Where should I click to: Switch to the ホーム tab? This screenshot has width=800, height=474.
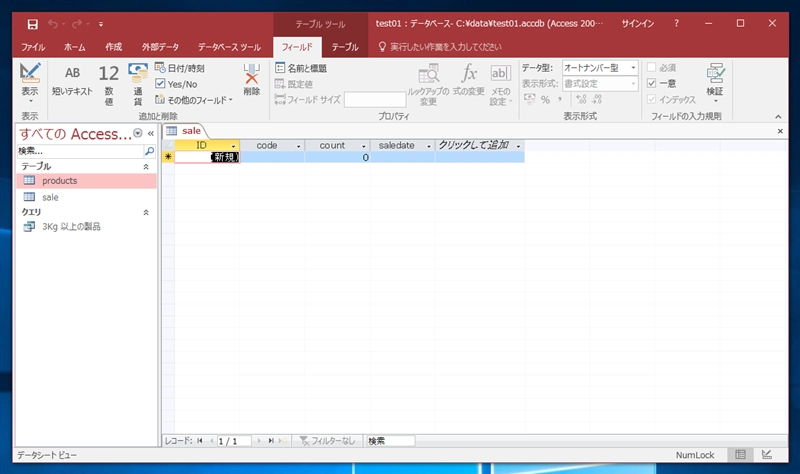tap(74, 47)
